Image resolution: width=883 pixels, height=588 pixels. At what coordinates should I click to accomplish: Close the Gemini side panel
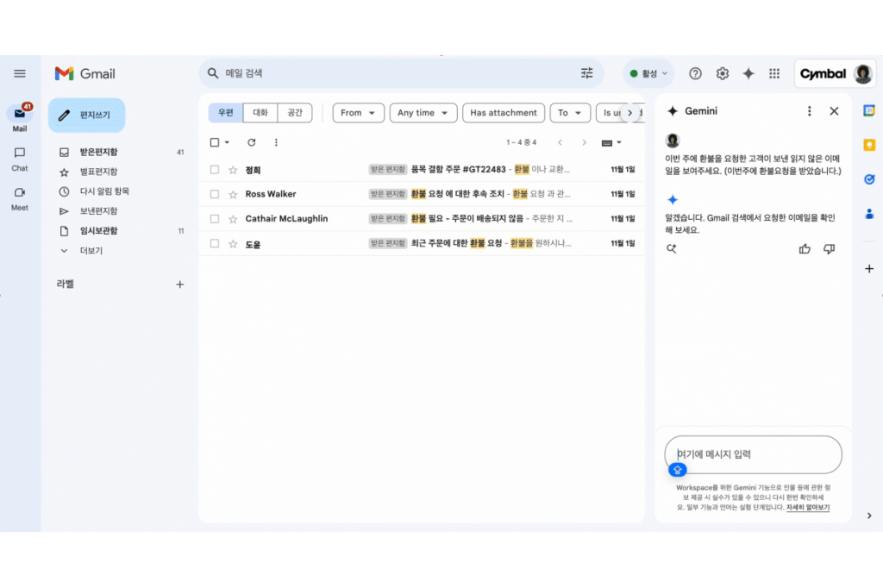(x=834, y=111)
